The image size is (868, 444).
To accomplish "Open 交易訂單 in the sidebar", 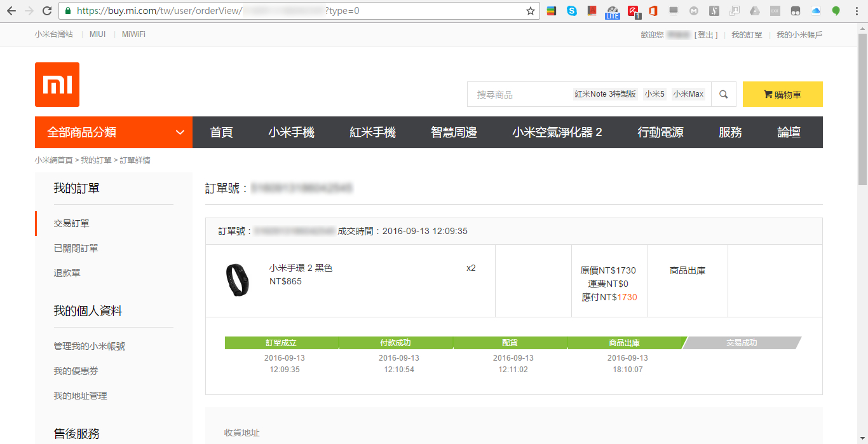I will [71, 223].
